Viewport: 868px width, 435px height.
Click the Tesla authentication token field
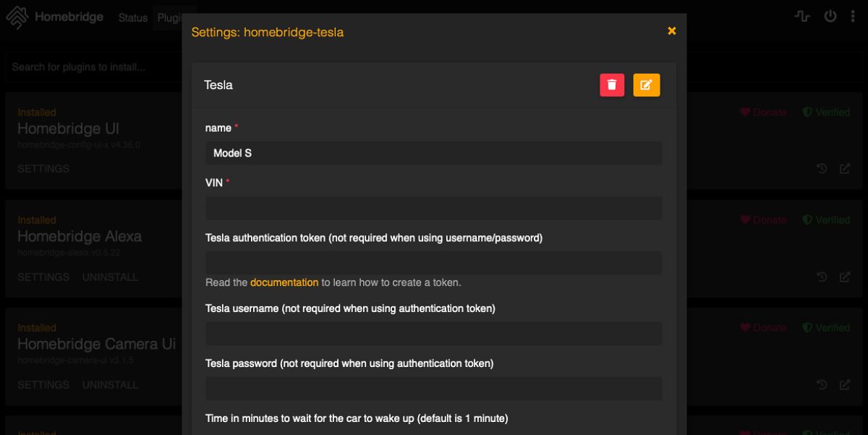point(433,263)
